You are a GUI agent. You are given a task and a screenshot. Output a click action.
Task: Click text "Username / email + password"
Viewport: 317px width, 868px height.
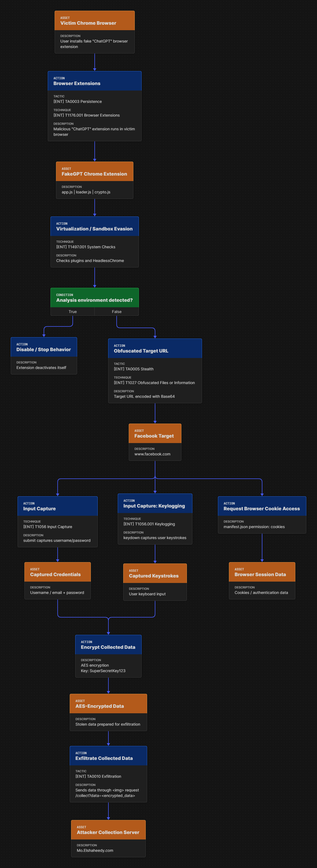[57, 593]
